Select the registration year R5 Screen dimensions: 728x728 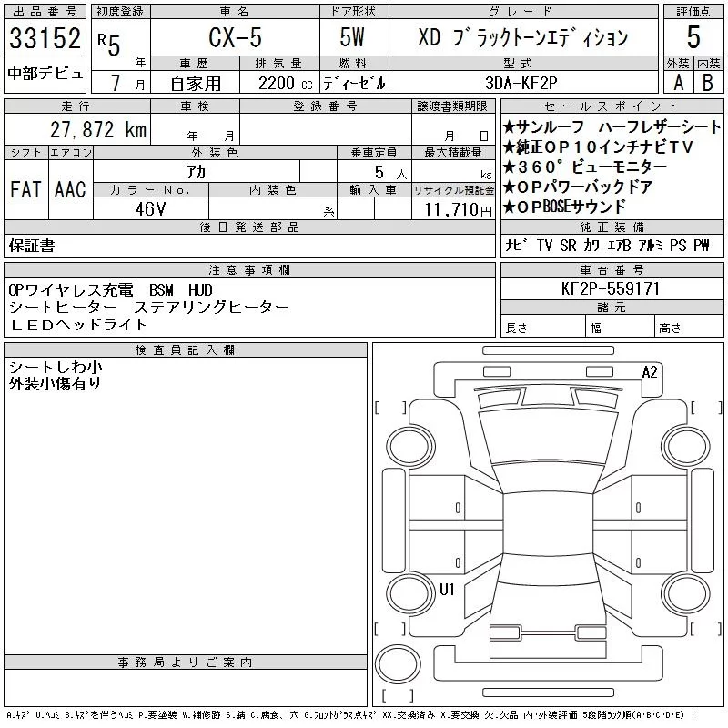point(109,44)
